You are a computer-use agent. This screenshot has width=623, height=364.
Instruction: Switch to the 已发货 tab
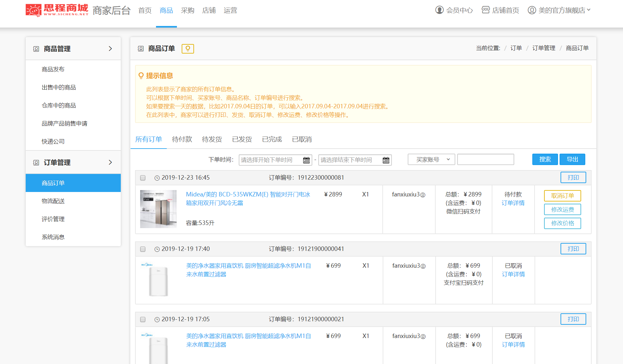(x=242, y=139)
